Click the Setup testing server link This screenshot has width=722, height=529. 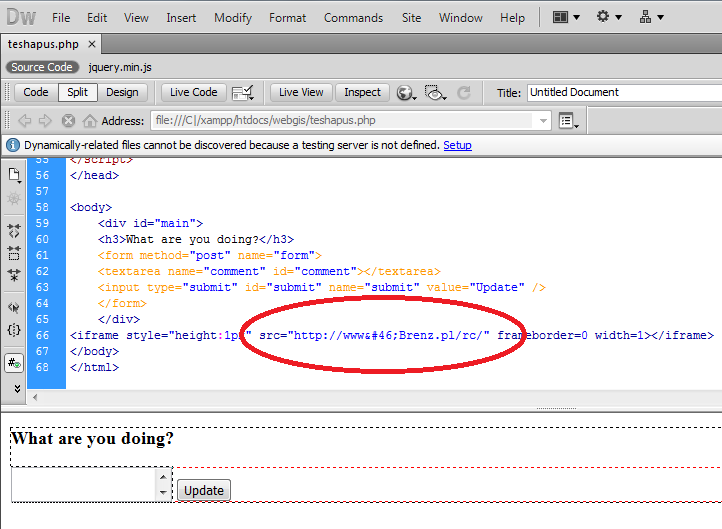457,145
